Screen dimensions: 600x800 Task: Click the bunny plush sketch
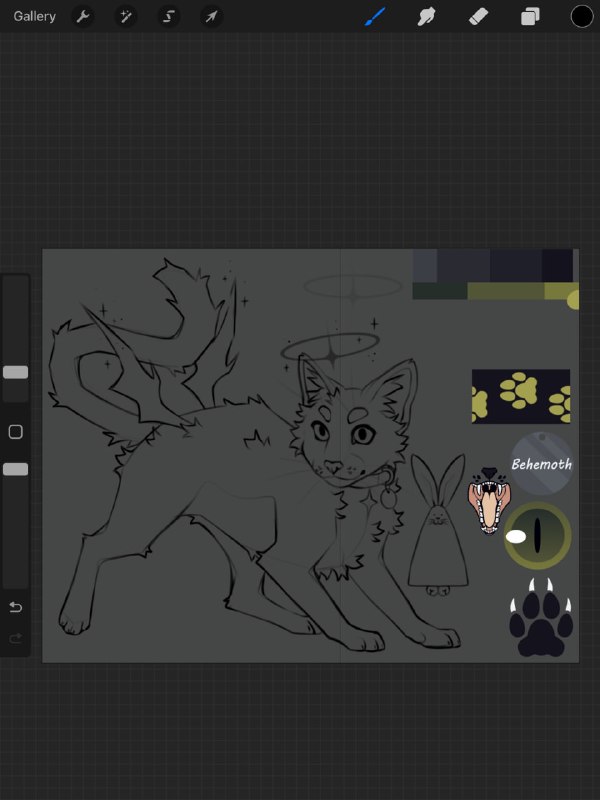coord(438,524)
